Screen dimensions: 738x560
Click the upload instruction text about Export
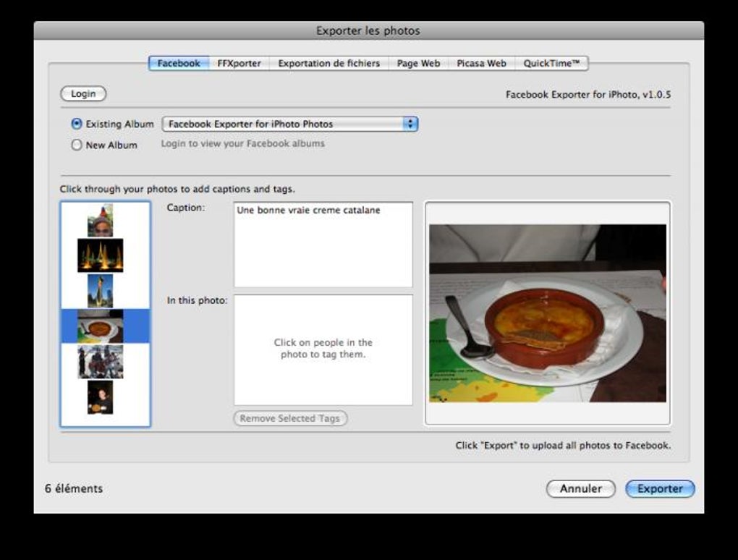click(563, 445)
